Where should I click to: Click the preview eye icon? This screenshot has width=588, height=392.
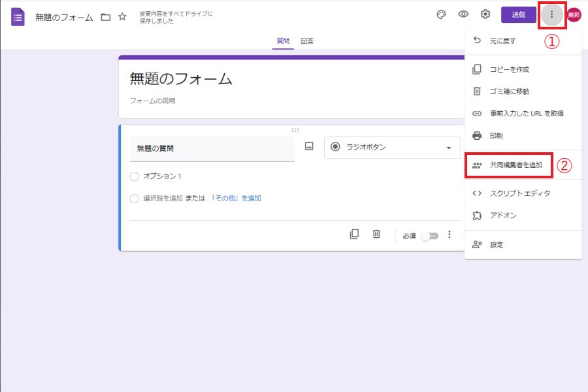[463, 14]
